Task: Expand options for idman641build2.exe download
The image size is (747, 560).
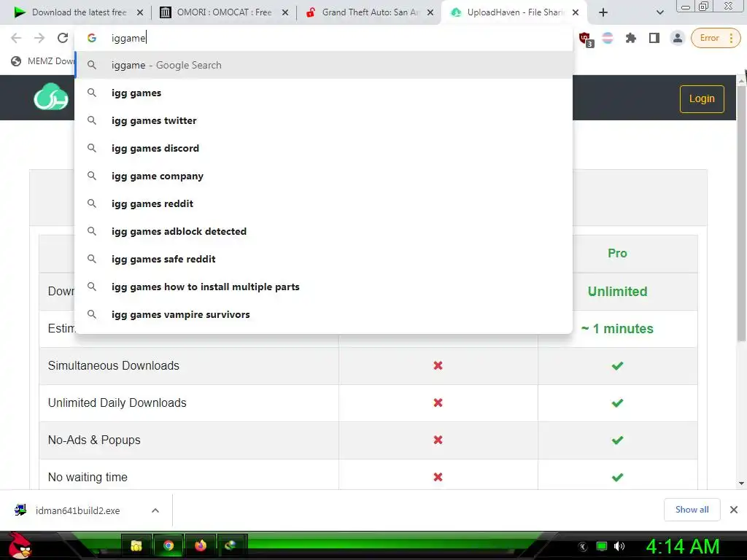Action: pos(155,510)
